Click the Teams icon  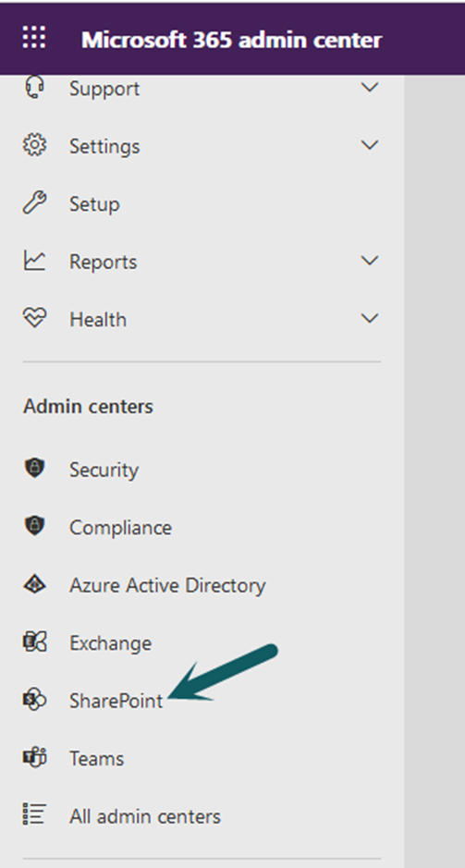pos(34,757)
